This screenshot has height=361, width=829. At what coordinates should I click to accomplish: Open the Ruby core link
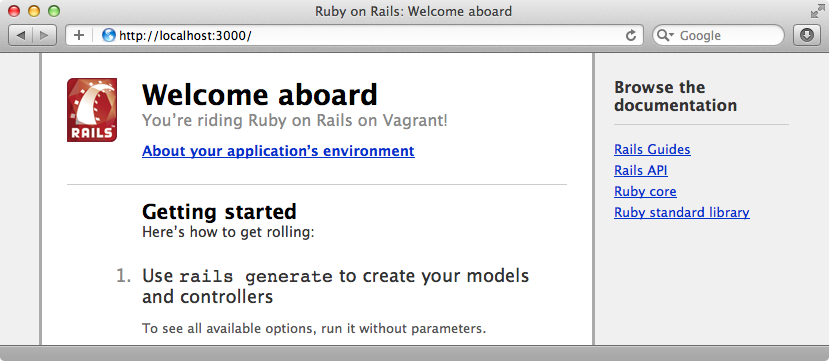[645, 191]
